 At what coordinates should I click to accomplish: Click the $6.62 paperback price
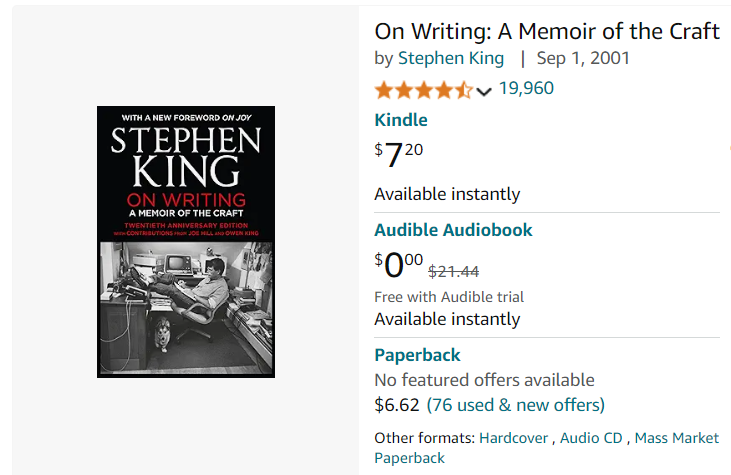pyautogui.click(x=397, y=405)
